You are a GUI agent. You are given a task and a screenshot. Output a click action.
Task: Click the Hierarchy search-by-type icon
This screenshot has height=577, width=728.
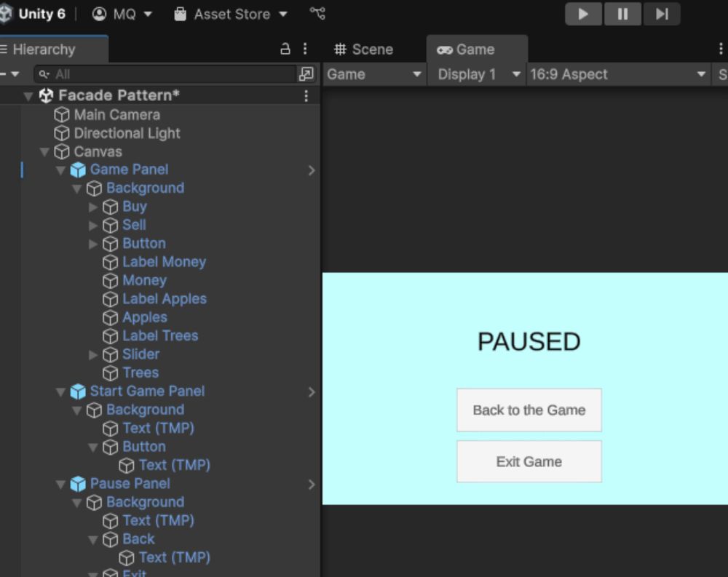(x=306, y=73)
